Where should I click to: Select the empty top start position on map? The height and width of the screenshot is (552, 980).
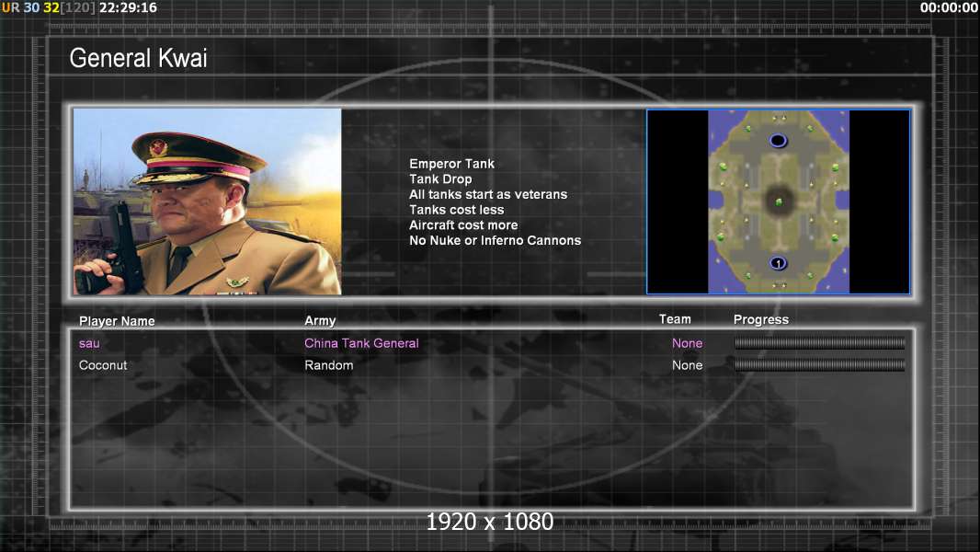tap(778, 141)
